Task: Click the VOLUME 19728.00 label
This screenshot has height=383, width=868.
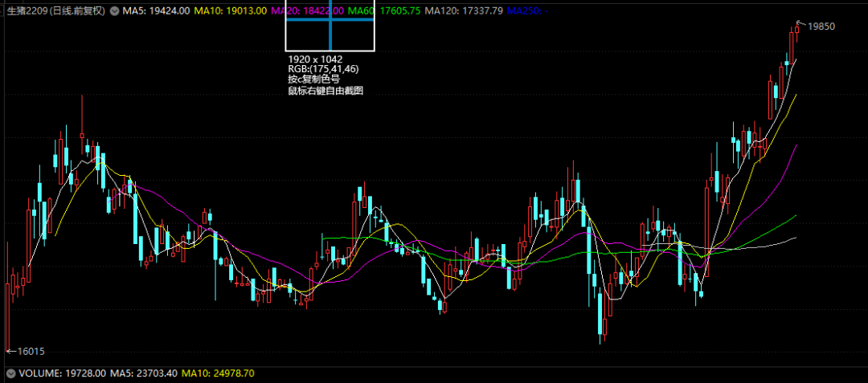Action: (51, 373)
